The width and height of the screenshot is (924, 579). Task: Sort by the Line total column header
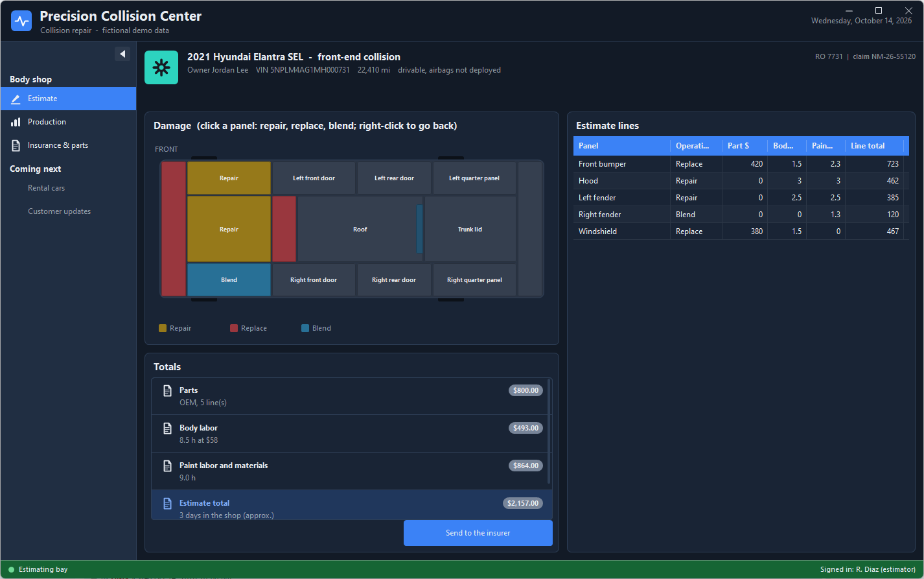[875, 146]
